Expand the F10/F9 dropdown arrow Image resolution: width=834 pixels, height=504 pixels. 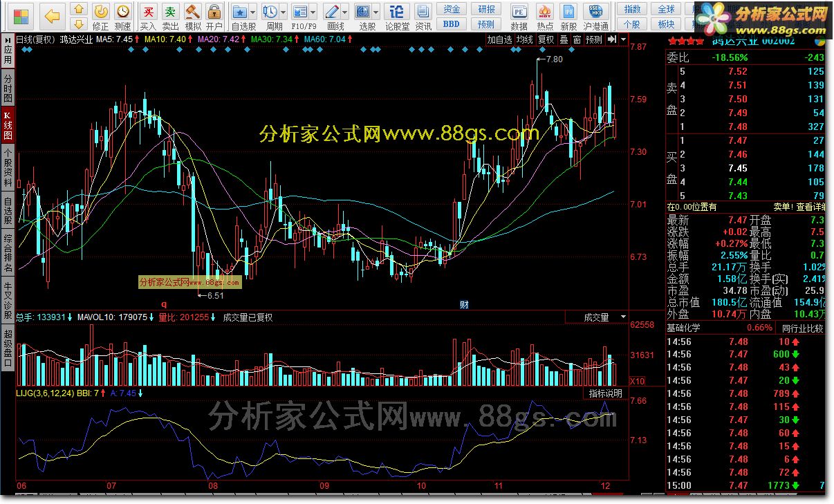(313, 12)
